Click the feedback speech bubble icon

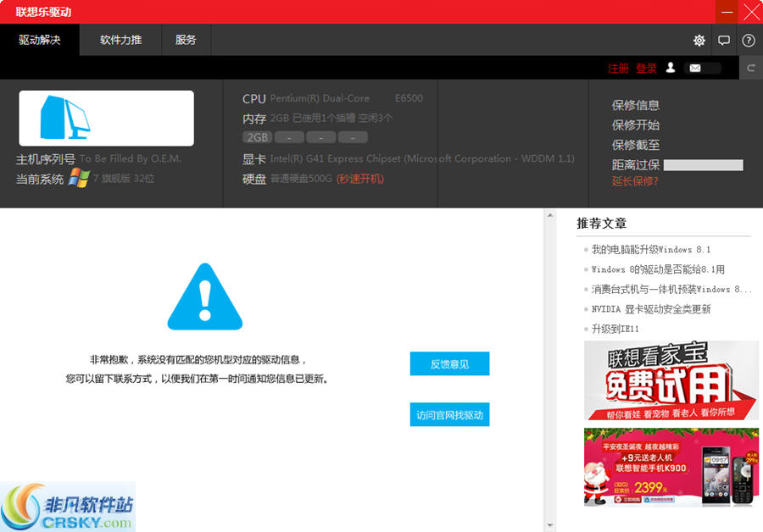[724, 40]
